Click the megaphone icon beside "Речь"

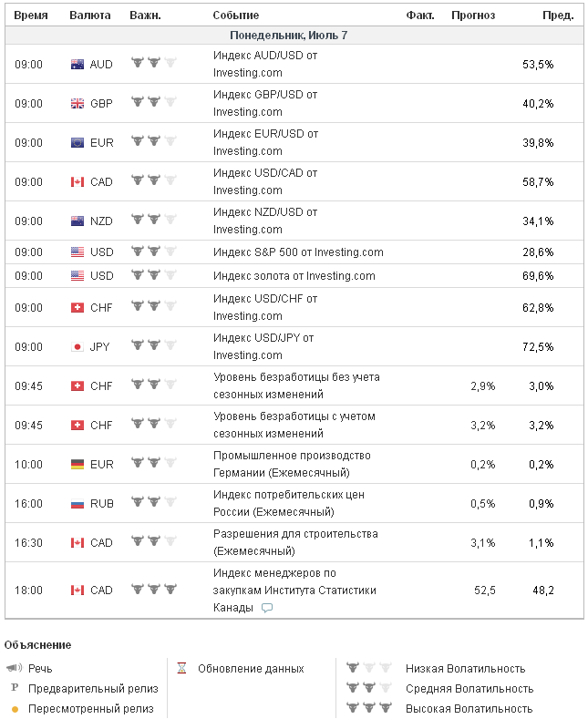coord(15,668)
